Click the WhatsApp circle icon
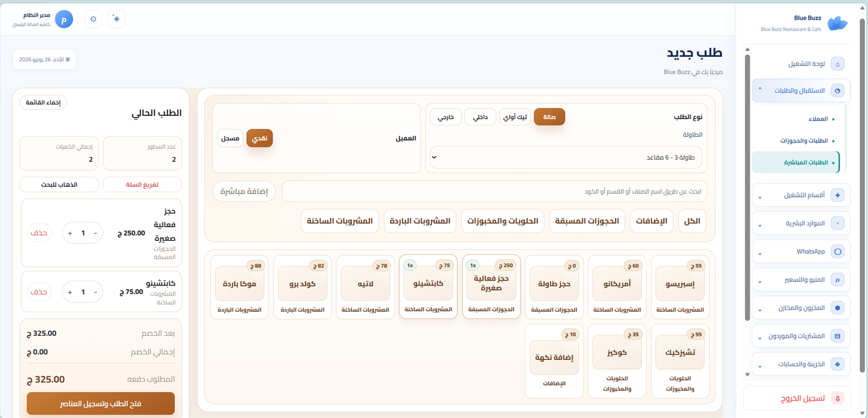Image resolution: width=868 pixels, height=418 pixels. coord(837,252)
